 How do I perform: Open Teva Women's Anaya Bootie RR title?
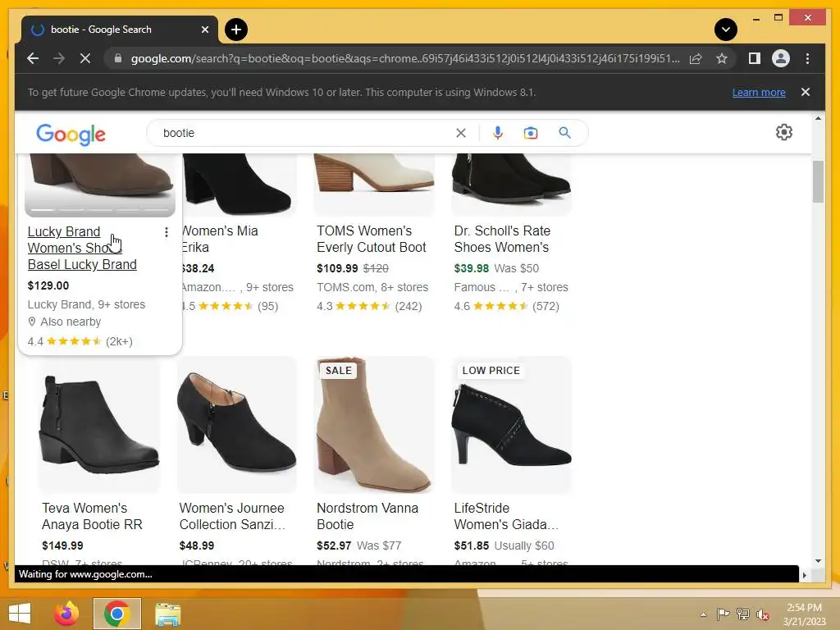92,517
